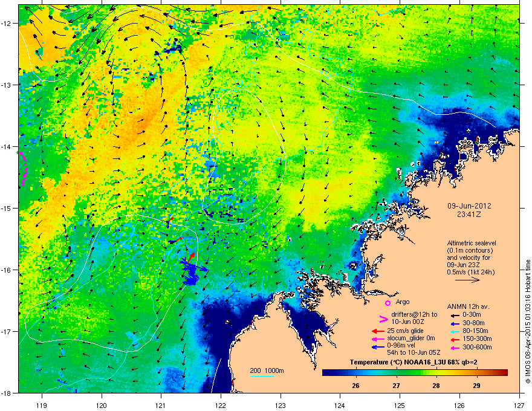Click longitude axis label 120
The image size is (532, 411).
pos(102,405)
